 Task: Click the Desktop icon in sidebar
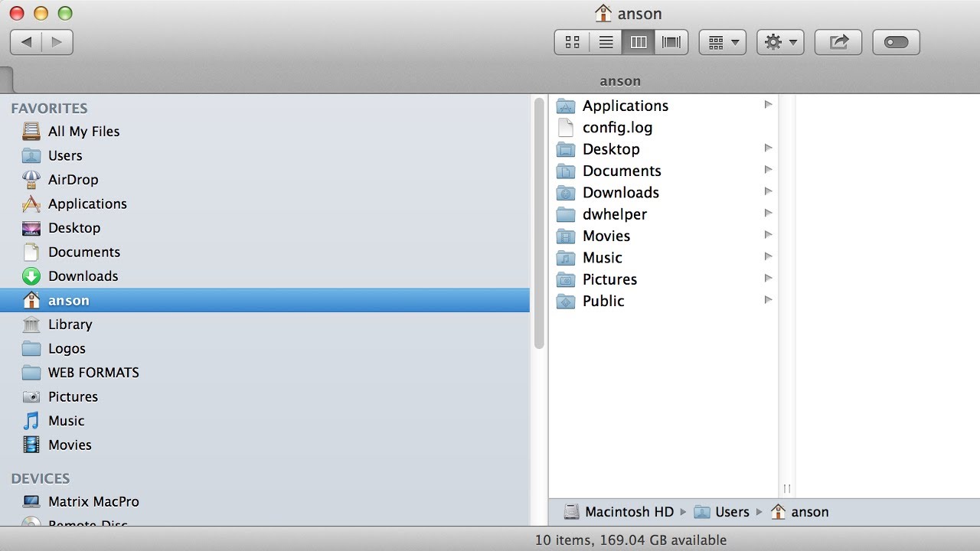tap(31, 228)
